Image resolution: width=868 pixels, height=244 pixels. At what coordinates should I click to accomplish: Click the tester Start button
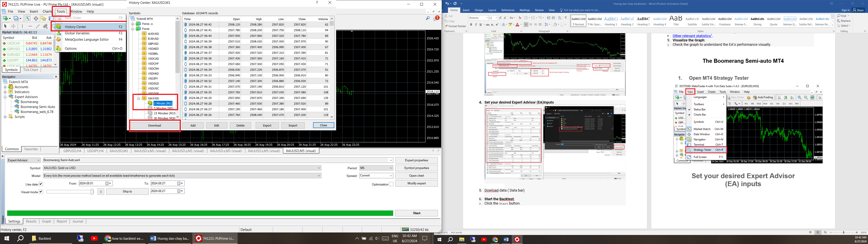[416, 213]
